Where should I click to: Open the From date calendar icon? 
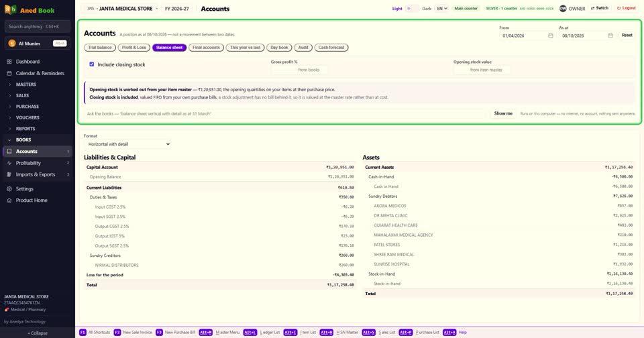click(550, 36)
